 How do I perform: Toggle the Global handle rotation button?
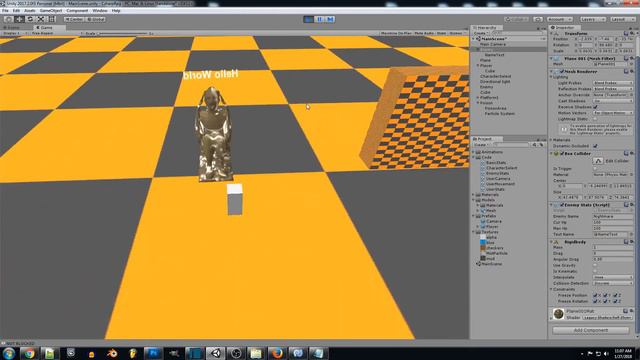96,19
